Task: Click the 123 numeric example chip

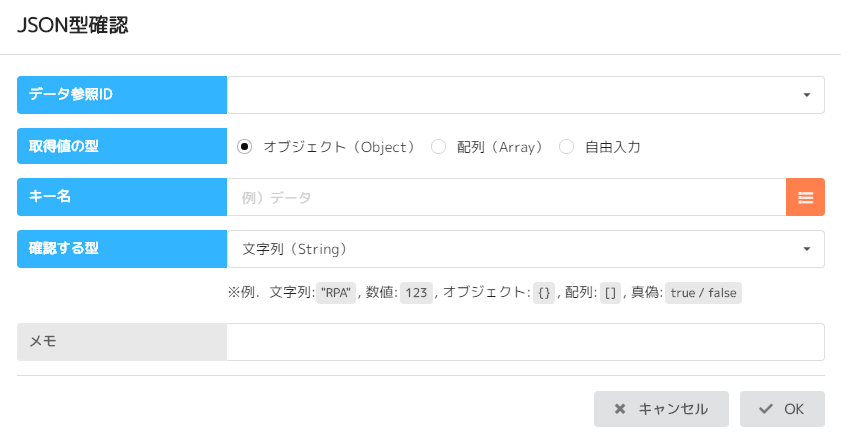Action: point(417,294)
